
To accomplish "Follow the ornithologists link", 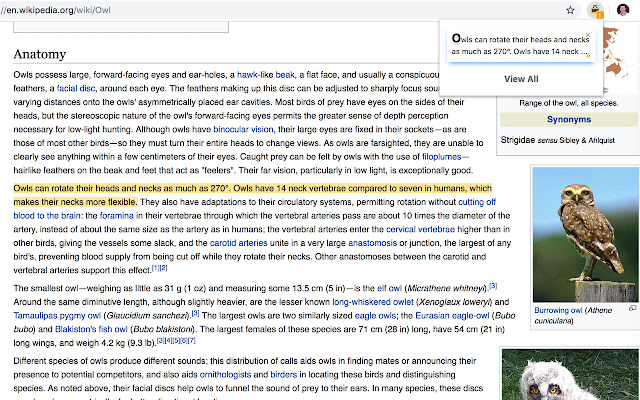I will (225, 375).
